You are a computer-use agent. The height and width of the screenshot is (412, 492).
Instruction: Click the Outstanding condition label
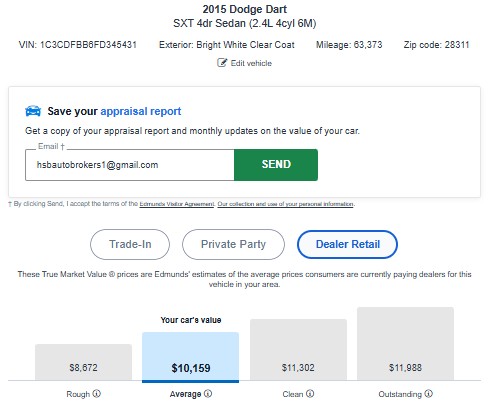400,394
